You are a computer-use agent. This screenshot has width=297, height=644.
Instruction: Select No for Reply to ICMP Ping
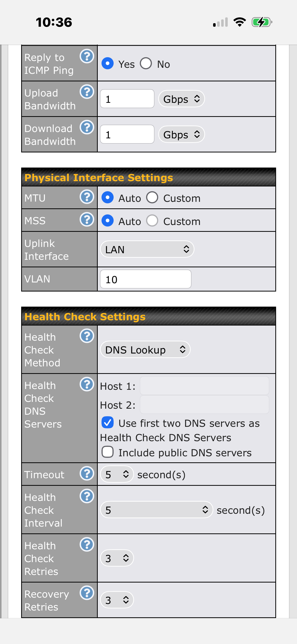(146, 63)
